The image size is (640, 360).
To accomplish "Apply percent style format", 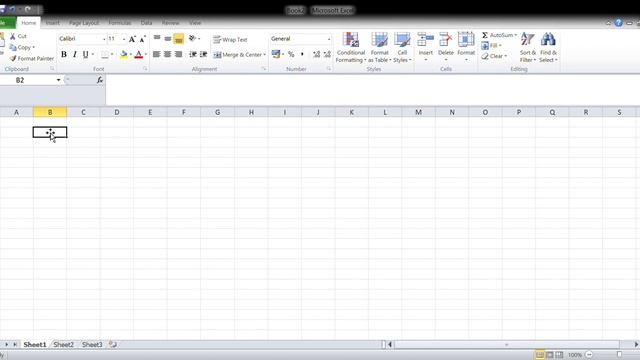I will click(291, 54).
